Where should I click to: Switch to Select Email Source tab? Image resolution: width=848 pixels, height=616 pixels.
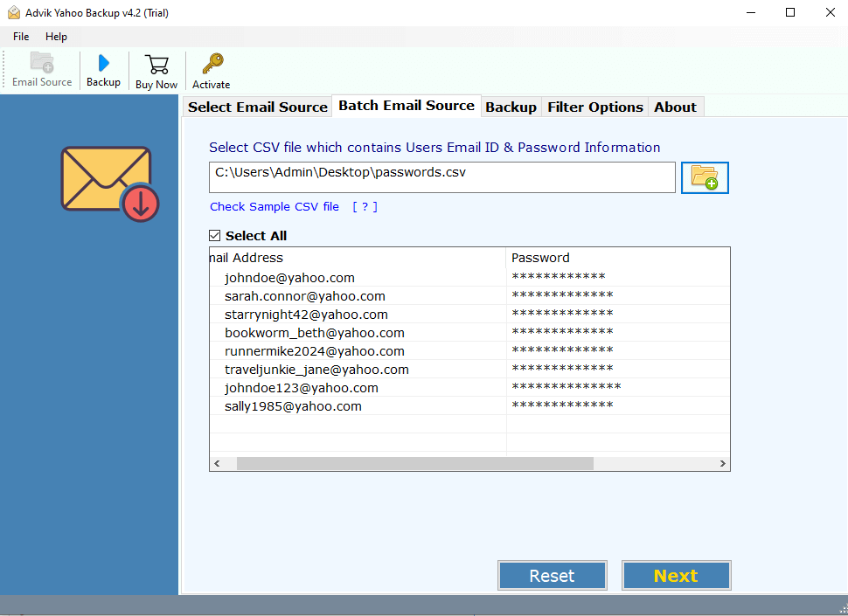tap(257, 107)
